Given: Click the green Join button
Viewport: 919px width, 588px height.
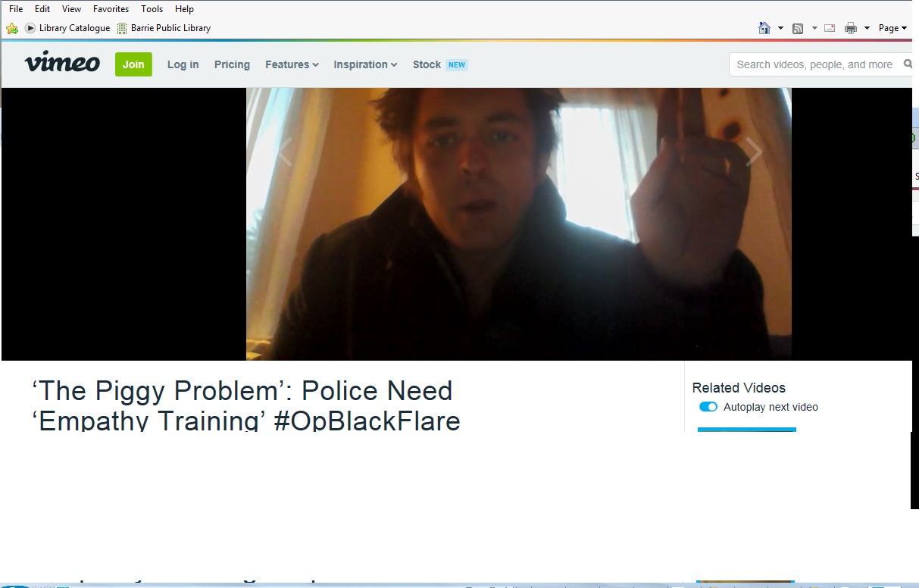Looking at the screenshot, I should 133,64.
